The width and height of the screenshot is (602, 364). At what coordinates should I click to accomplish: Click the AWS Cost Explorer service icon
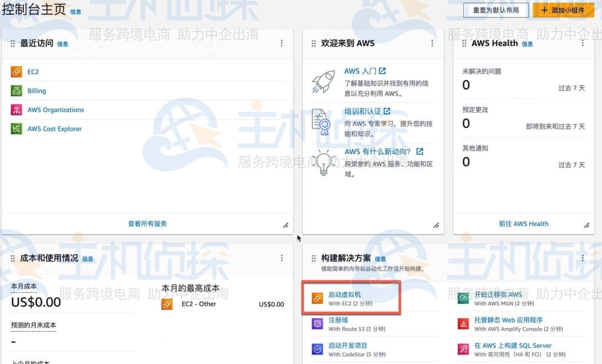pos(16,128)
